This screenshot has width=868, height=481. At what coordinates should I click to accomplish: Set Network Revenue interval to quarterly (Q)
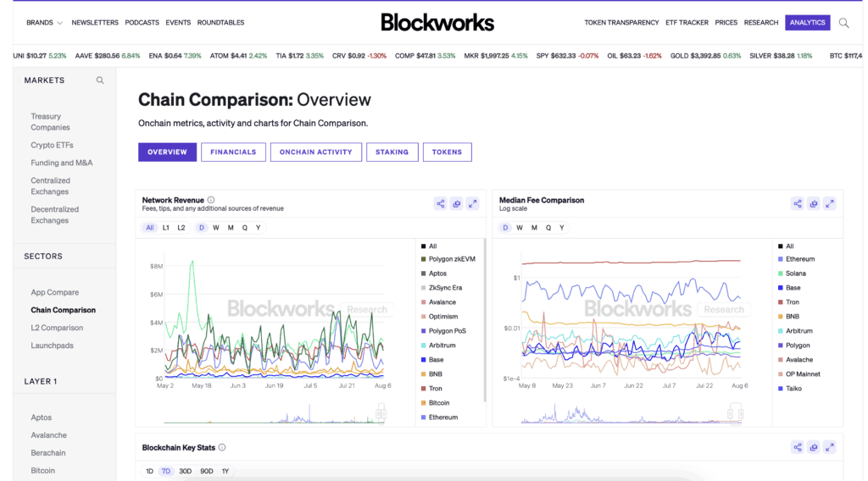tap(245, 228)
